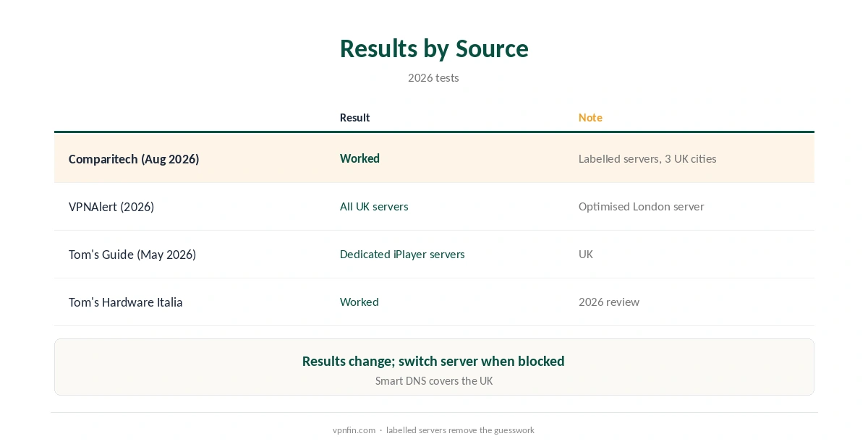The height and width of the screenshot is (444, 868).
Task: Click the 'All UK servers' result
Action: 374,206
